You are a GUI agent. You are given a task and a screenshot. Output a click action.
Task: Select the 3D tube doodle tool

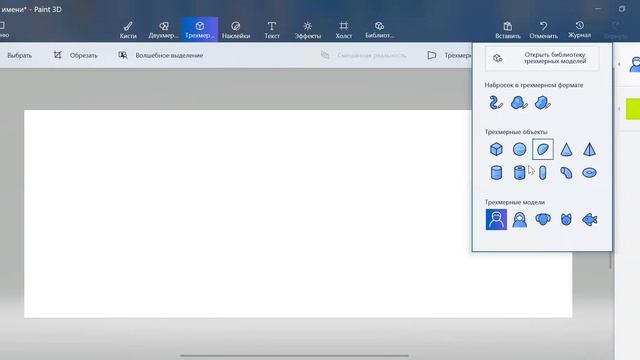point(496,102)
